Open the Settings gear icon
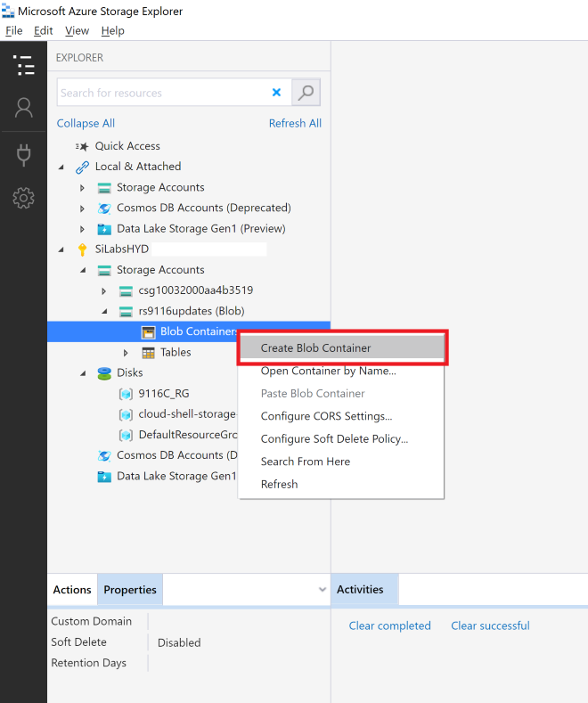588x703 pixels. (x=23, y=198)
